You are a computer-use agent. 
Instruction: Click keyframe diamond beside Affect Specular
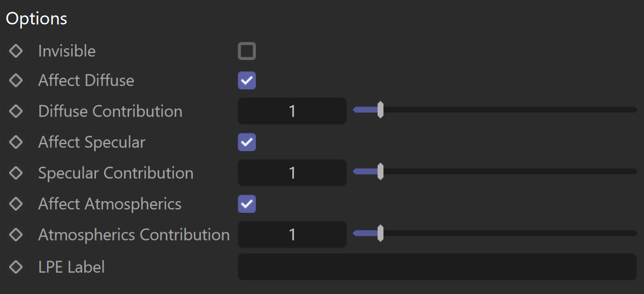(16, 142)
